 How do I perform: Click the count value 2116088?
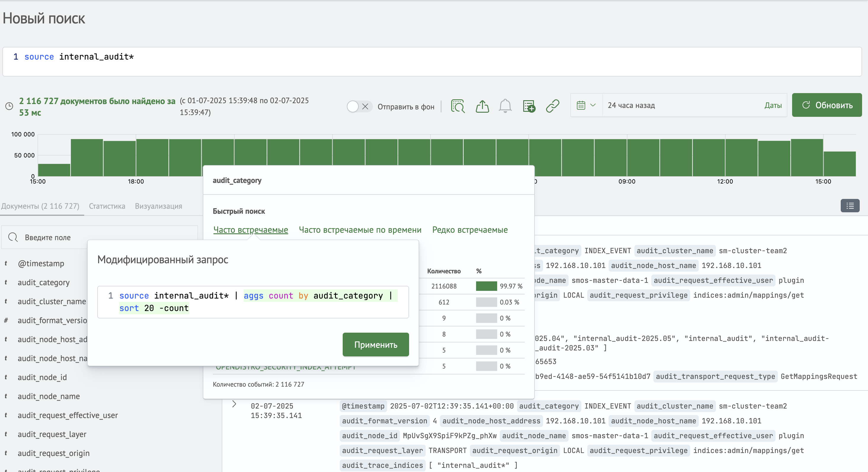(x=444, y=286)
